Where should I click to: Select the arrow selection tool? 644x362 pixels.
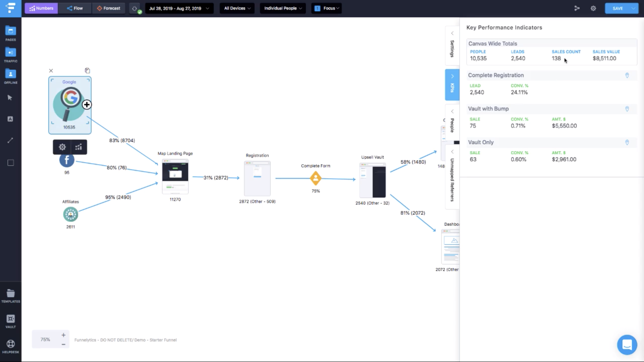(10, 97)
